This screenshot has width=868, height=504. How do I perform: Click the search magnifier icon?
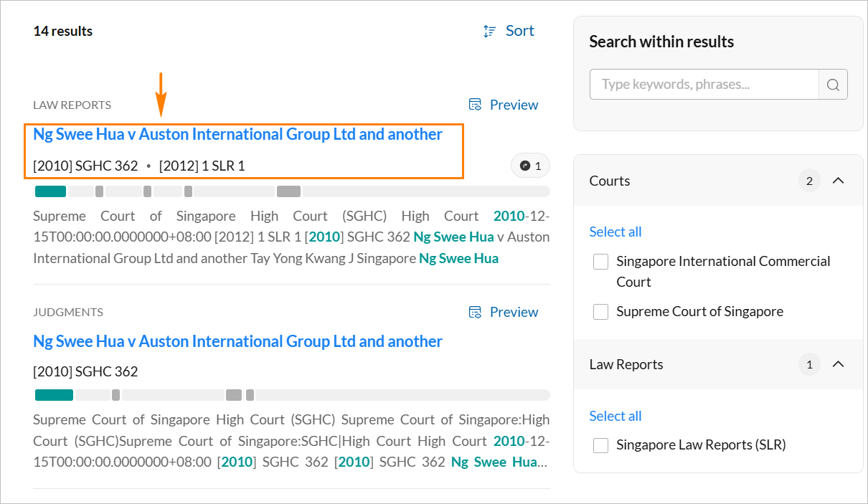click(833, 85)
